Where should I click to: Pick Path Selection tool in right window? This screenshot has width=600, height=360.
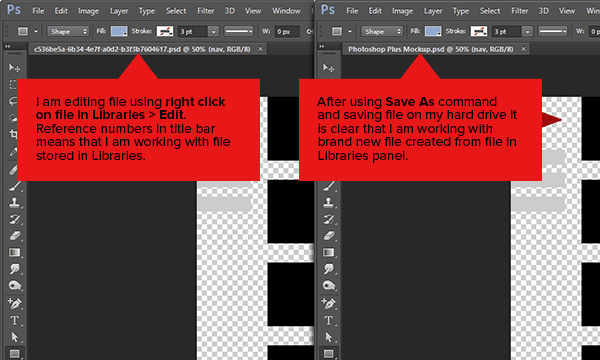(x=328, y=337)
